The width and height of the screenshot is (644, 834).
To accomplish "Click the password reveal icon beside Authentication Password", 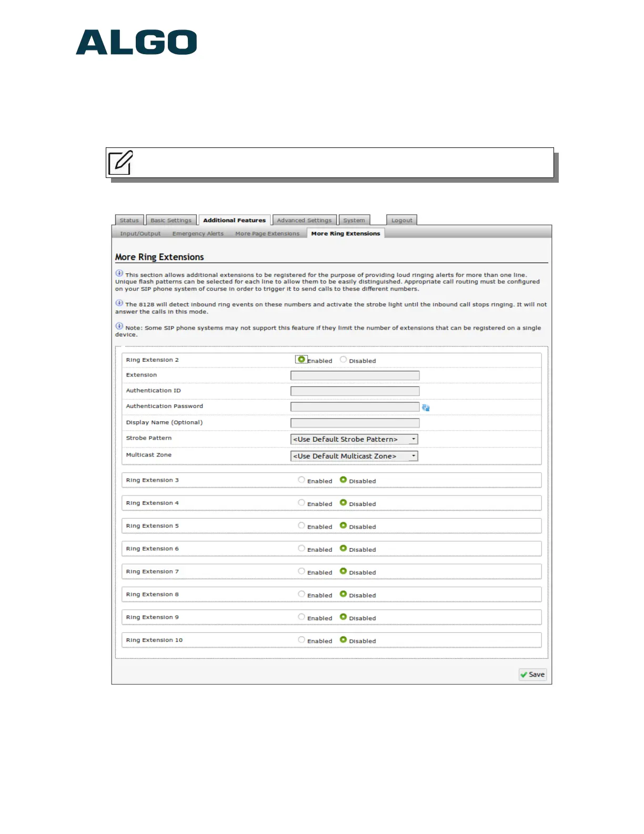I will pyautogui.click(x=426, y=408).
